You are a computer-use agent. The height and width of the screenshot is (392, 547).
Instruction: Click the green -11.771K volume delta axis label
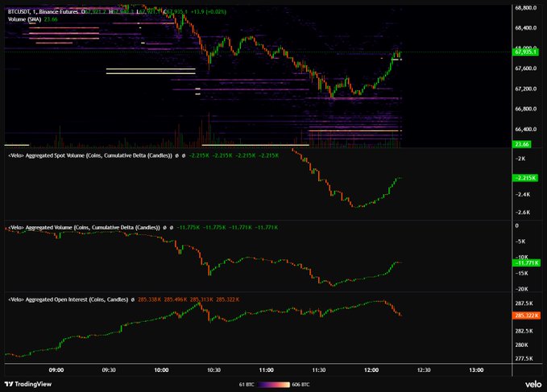[526, 262]
